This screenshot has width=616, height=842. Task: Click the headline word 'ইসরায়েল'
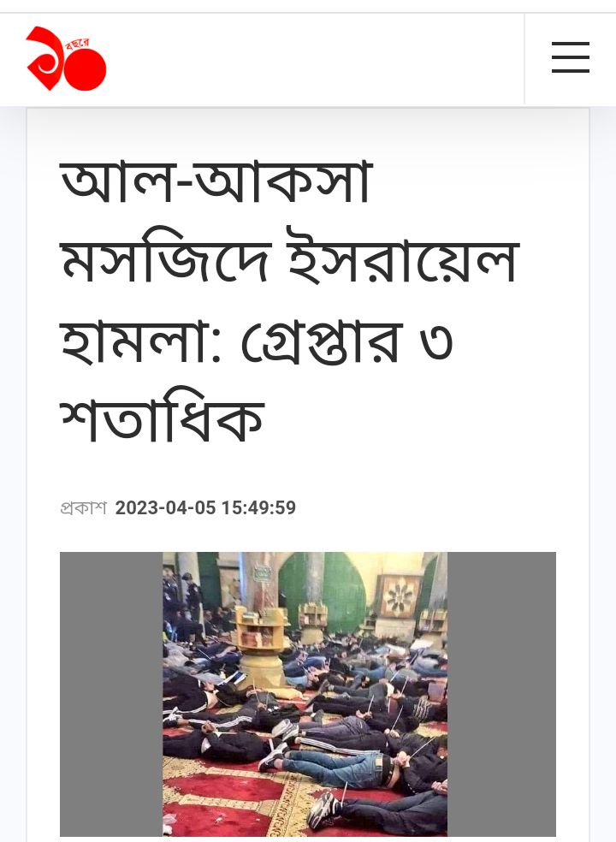click(x=403, y=258)
